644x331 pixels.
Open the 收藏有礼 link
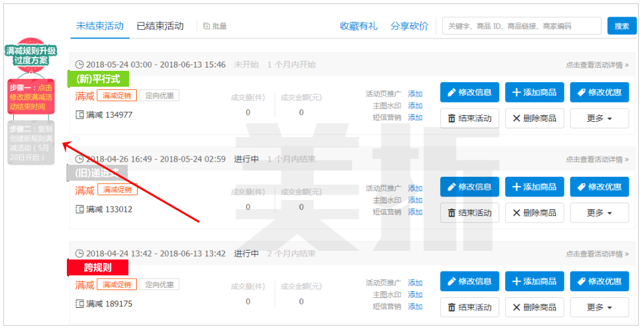(x=359, y=26)
